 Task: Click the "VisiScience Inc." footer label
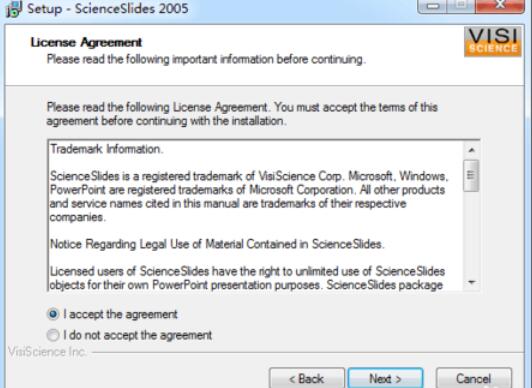click(x=47, y=352)
